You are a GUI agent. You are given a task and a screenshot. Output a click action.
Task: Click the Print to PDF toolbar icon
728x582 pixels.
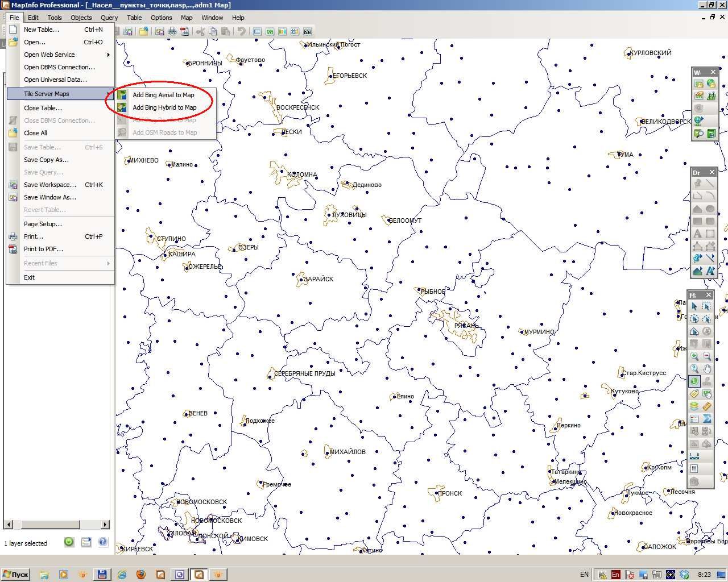[184, 31]
